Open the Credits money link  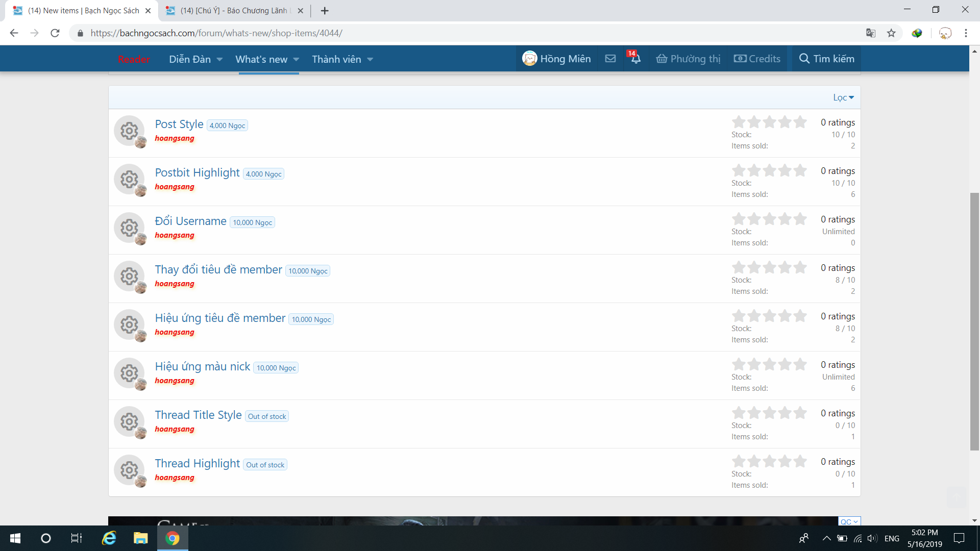coord(757,59)
